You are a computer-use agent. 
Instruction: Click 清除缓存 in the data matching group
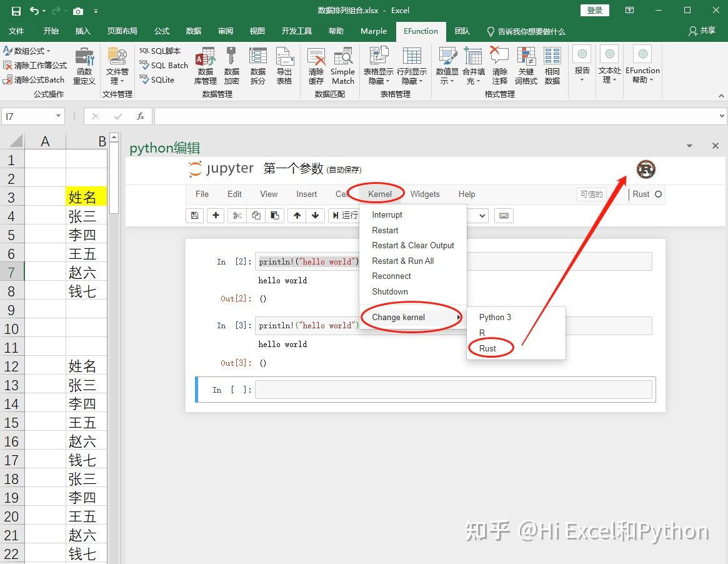(316, 66)
